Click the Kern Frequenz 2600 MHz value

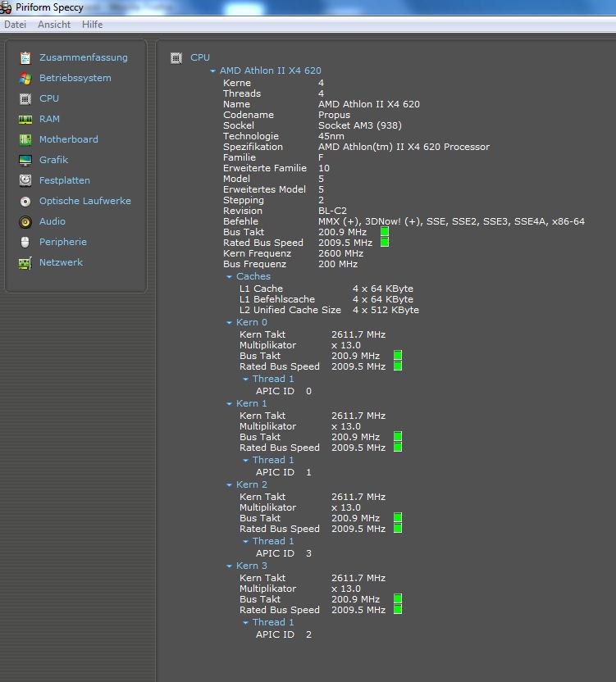[x=341, y=253]
